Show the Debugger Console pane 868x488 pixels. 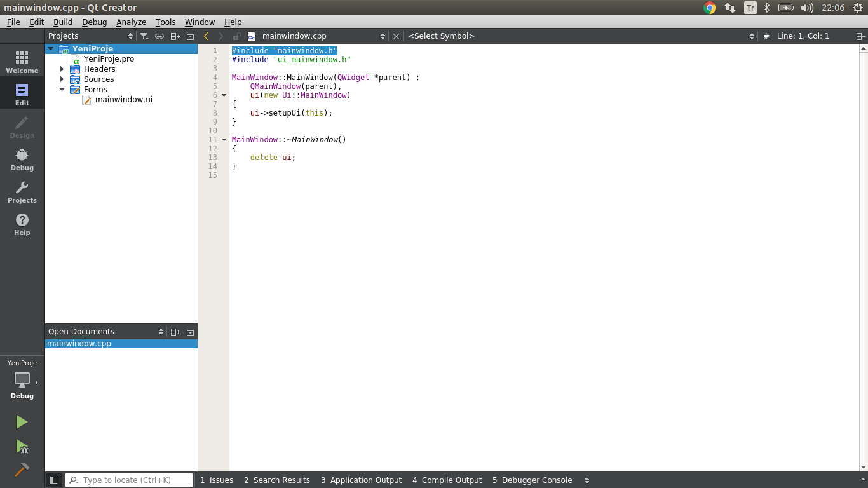tap(532, 480)
